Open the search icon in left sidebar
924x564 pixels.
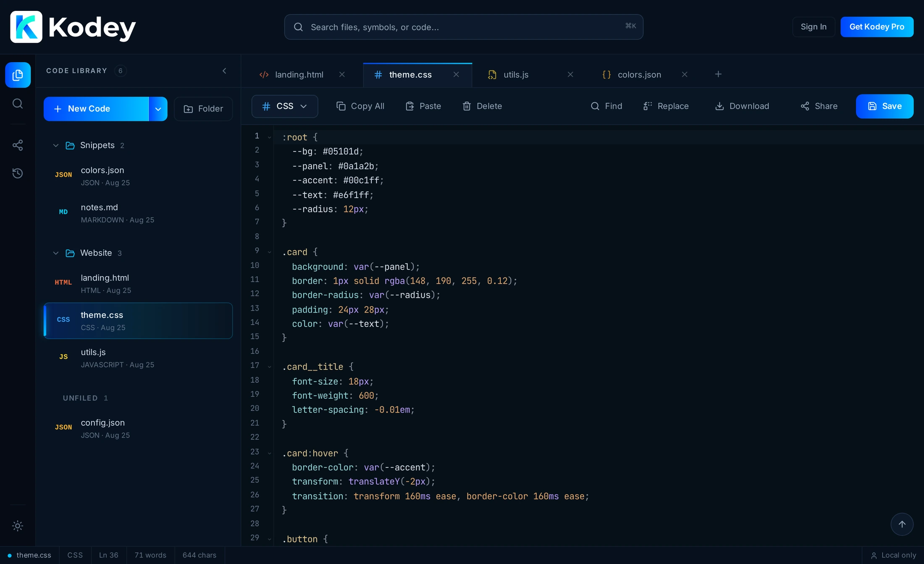click(18, 103)
